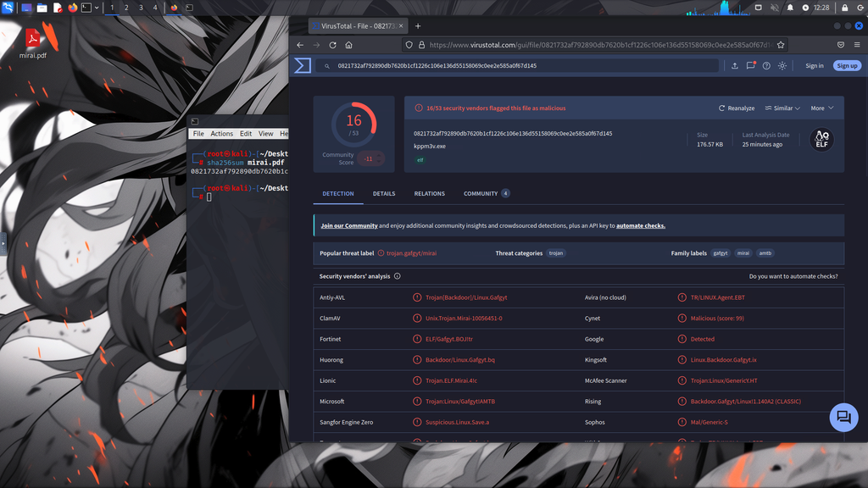Click the tracking protection shield icon
This screenshot has width=868, height=488.
409,45
